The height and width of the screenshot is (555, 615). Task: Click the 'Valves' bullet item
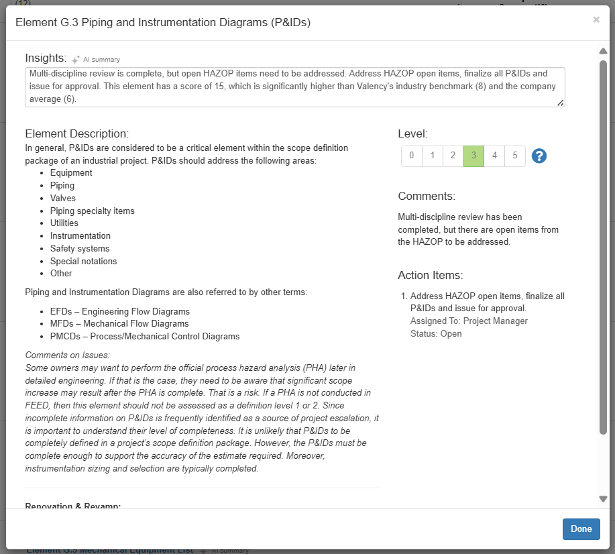click(x=63, y=198)
